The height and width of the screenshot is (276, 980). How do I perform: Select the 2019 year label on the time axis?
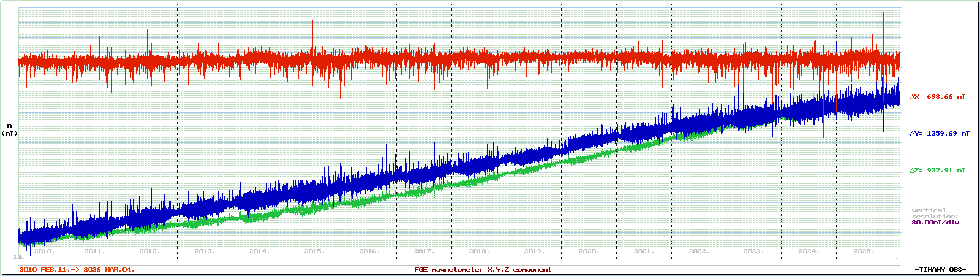coord(533,251)
